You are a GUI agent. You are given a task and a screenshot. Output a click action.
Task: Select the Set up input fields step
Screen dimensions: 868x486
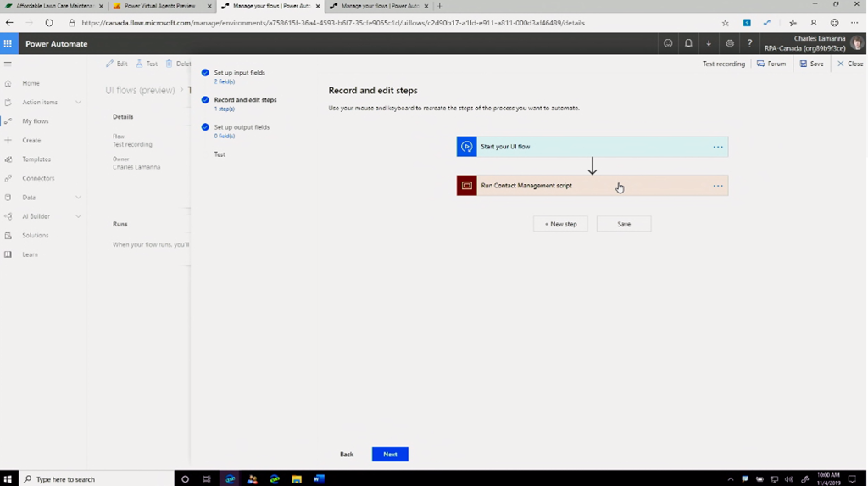click(239, 73)
